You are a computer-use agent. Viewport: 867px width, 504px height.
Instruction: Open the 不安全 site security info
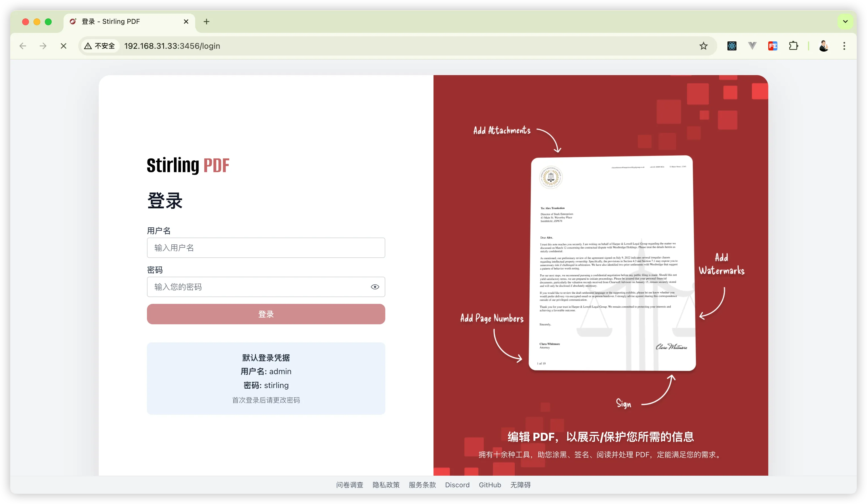tap(100, 46)
